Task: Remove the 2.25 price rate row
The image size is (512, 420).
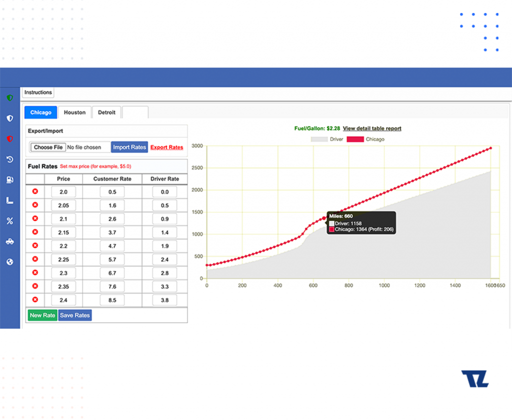Action: (x=35, y=259)
